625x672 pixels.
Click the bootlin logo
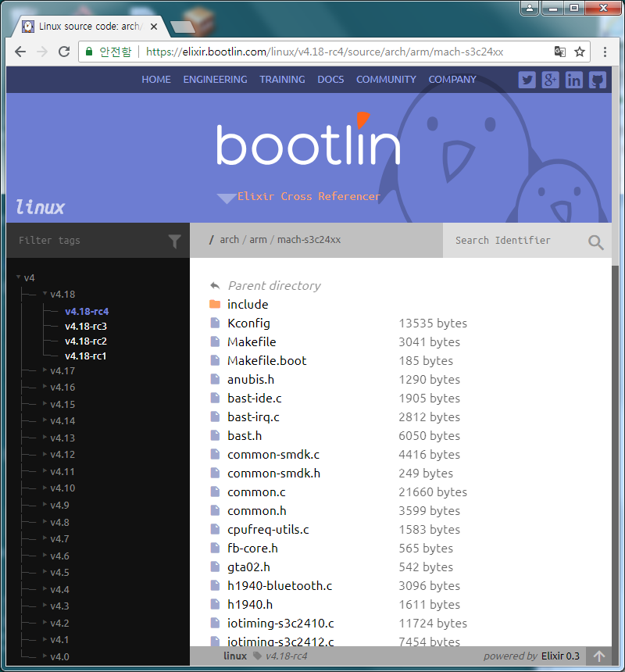(x=308, y=141)
